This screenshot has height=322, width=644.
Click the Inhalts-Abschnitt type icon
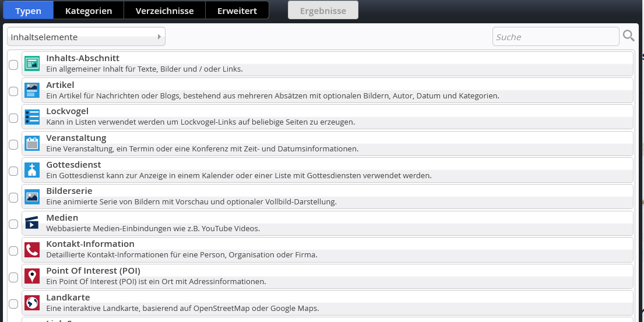click(32, 63)
